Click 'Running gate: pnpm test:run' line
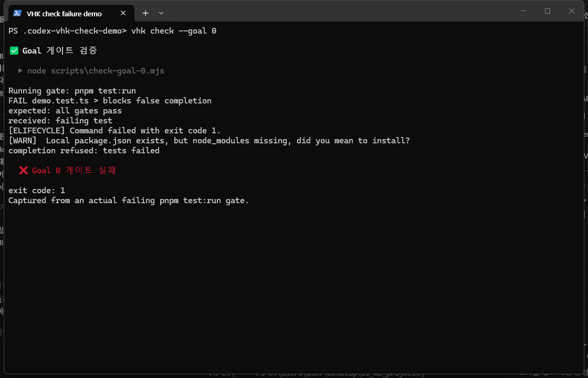The height and width of the screenshot is (378, 588). [72, 91]
